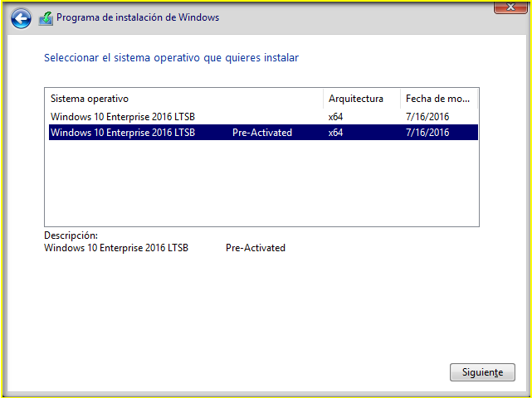This screenshot has height=398, width=532.
Task: Sort by the Sistema operativo column header
Action: pos(184,99)
